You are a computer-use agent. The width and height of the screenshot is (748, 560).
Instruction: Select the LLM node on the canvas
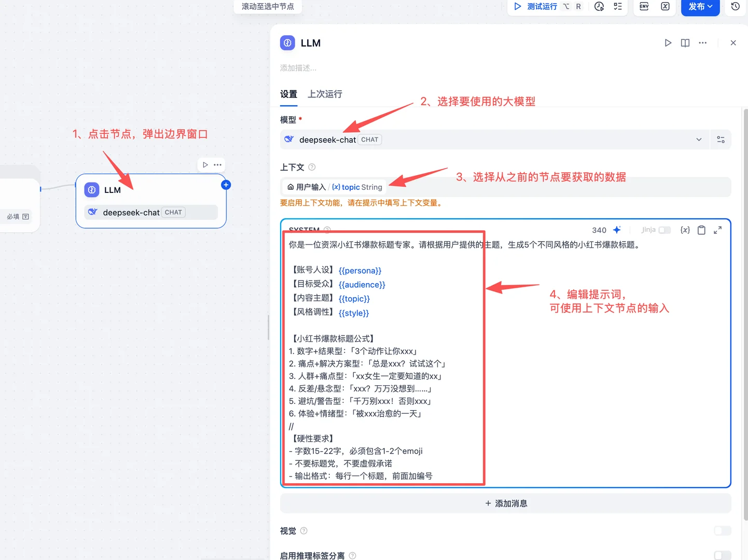tap(151, 201)
